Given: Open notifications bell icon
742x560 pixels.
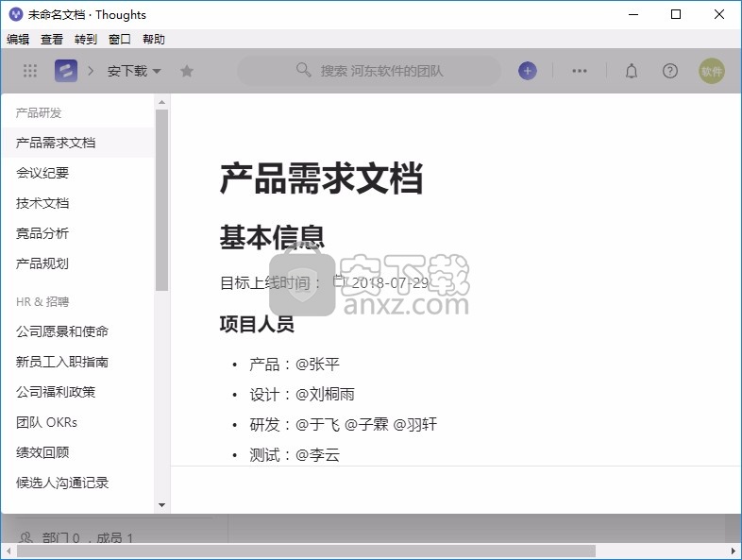Looking at the screenshot, I should point(632,71).
